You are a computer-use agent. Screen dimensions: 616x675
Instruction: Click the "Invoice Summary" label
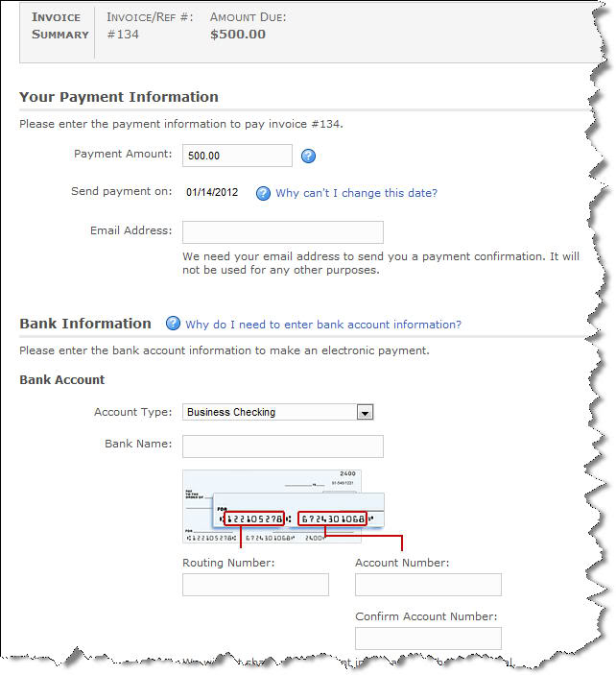point(59,26)
